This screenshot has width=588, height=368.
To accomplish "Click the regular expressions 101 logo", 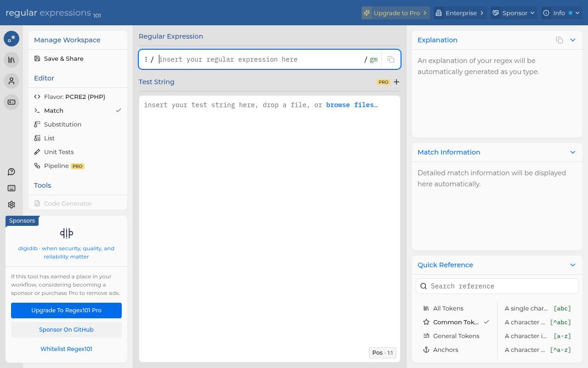I will coord(53,13).
